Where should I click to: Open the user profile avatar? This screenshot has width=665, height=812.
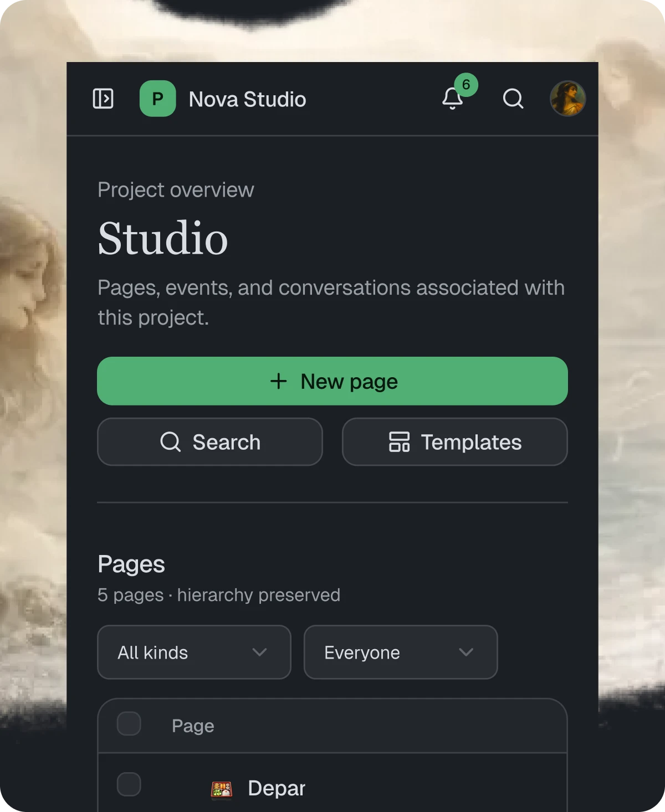point(567,99)
